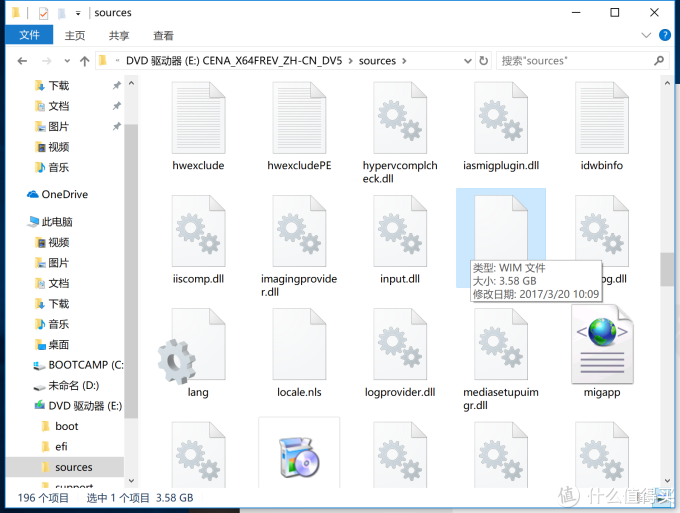Screen dimensions: 680x513
Task: Open 未命名 (D:) drive
Action: pos(66,386)
